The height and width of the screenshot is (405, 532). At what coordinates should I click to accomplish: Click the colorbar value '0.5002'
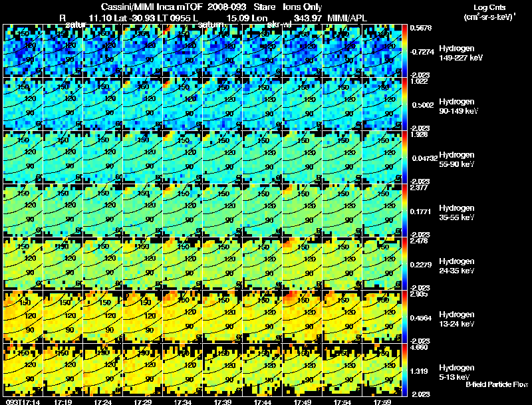coord(422,105)
